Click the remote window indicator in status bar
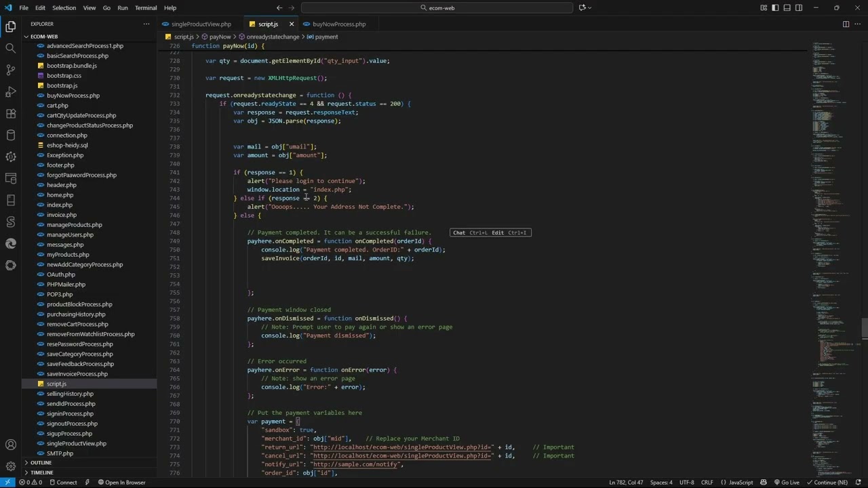 [7, 483]
